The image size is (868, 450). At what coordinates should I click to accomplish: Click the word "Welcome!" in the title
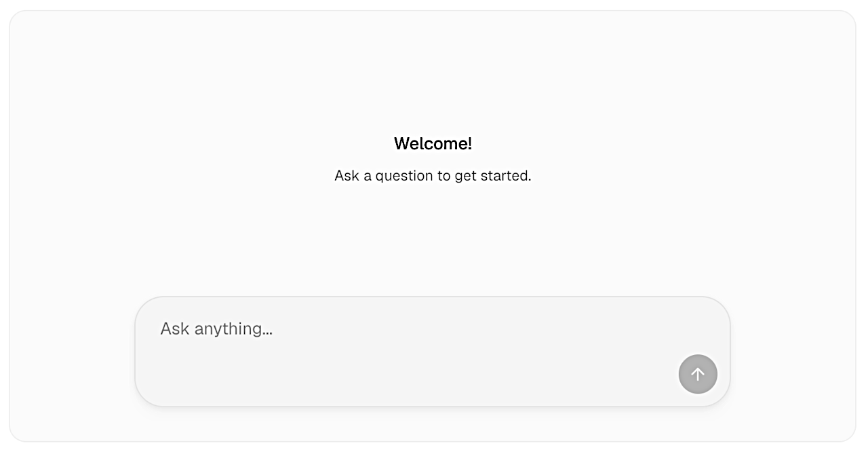(433, 144)
